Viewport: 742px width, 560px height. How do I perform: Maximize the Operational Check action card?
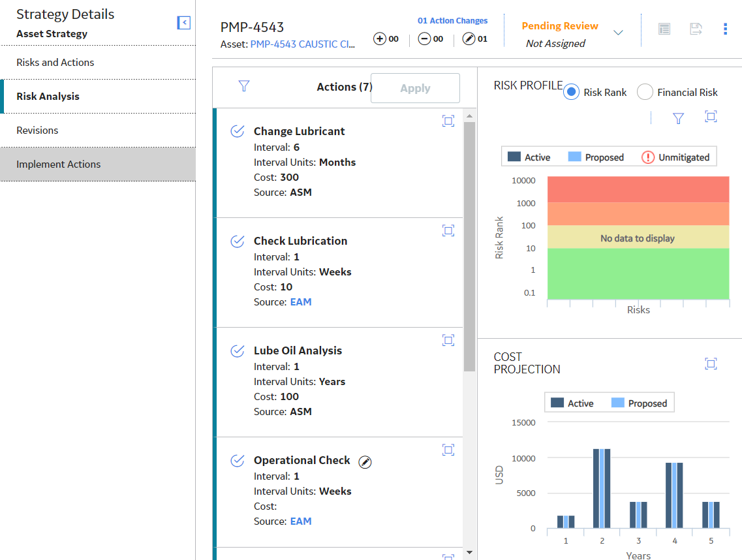pyautogui.click(x=448, y=450)
